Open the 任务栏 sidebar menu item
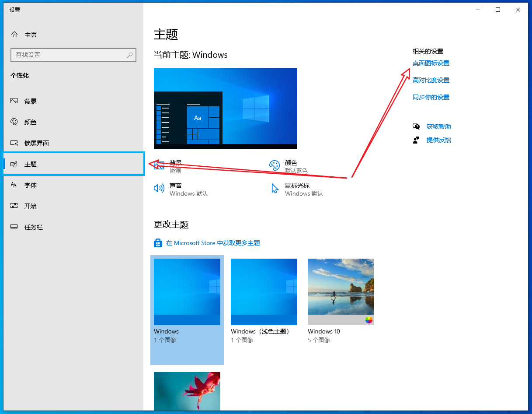 pos(73,227)
